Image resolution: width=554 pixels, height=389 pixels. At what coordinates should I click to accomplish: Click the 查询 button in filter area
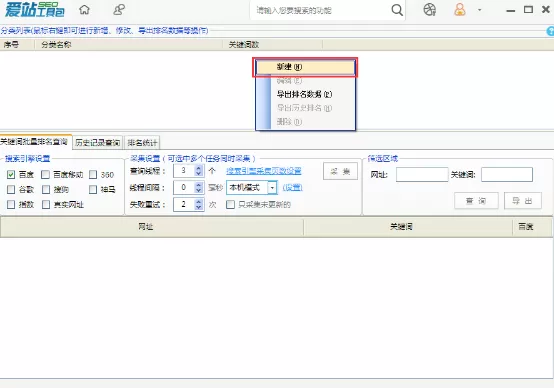pos(476,201)
